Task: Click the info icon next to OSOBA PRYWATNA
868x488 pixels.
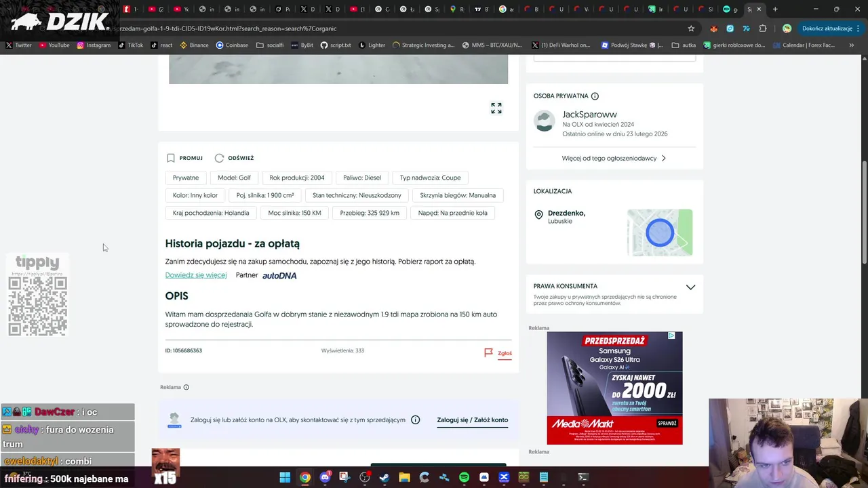Action: click(595, 96)
